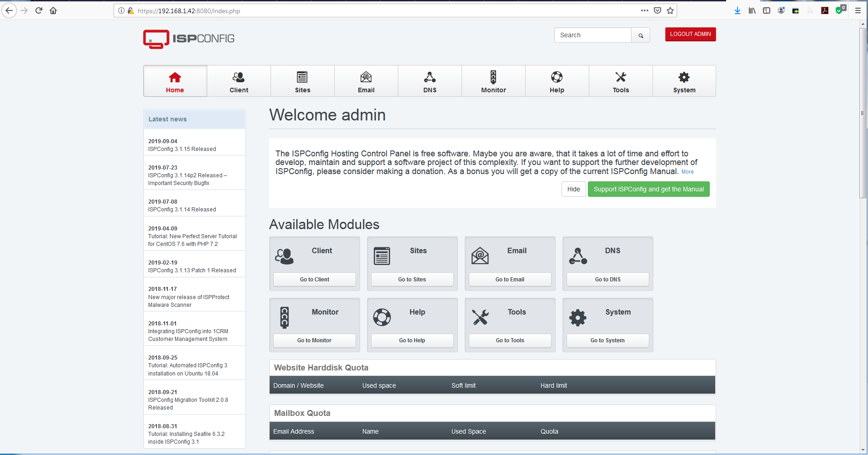Open the More link in donation text

(687, 172)
